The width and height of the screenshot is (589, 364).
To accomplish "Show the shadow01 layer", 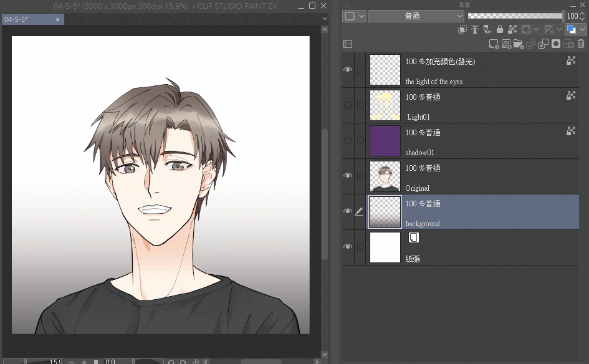I will click(x=348, y=141).
